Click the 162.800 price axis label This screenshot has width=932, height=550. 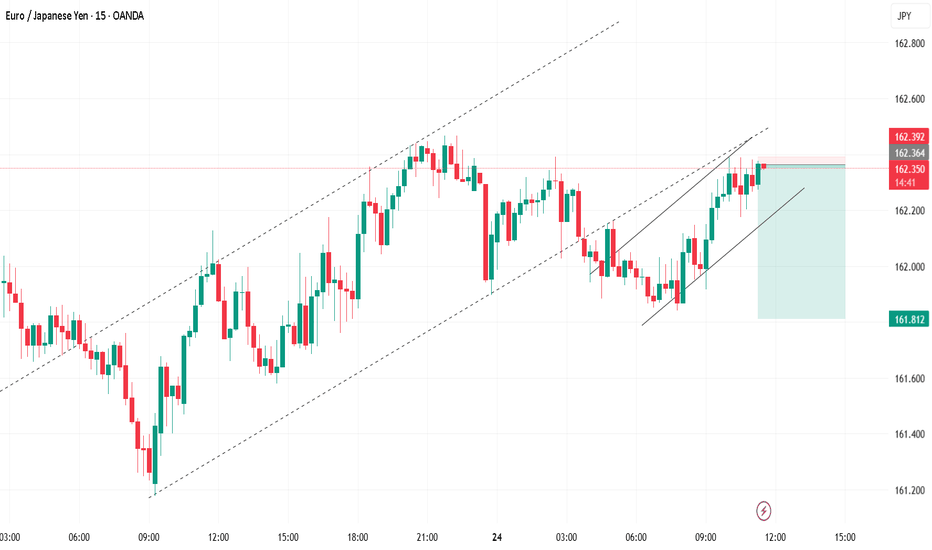tap(910, 43)
